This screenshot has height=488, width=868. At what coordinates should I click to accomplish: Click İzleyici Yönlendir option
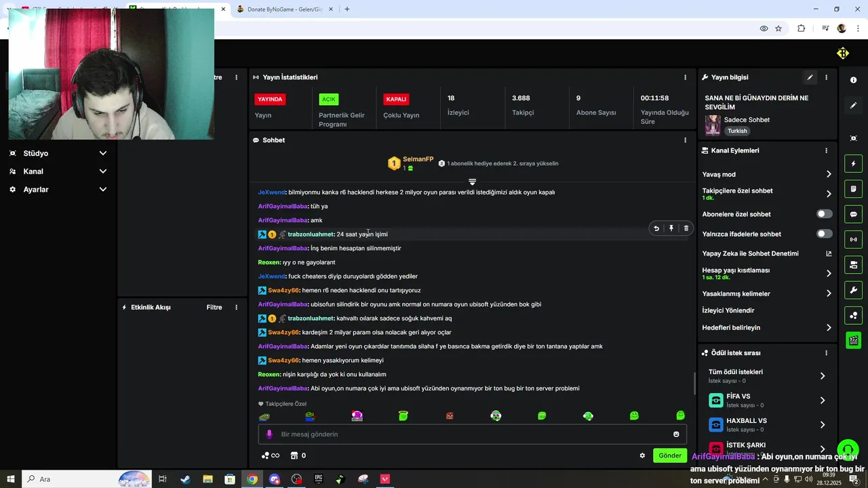click(x=728, y=310)
